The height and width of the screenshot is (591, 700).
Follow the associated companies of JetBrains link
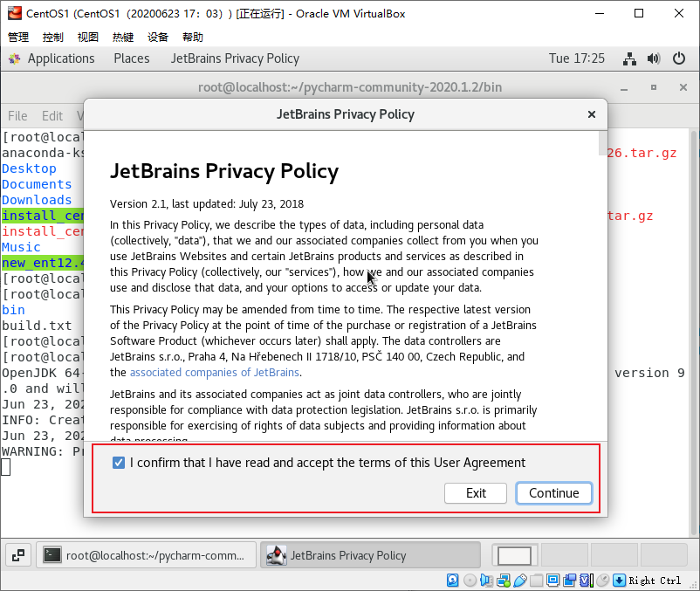(215, 373)
